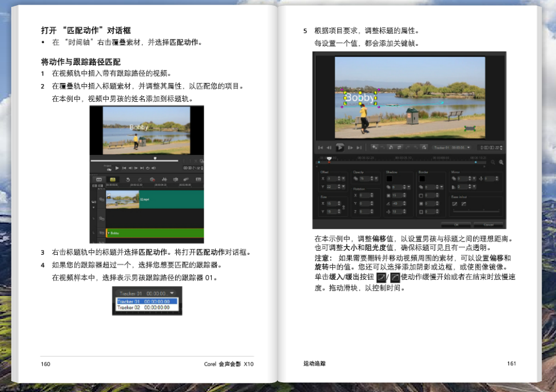556x392 pixels.
Task: Click the preview scrubber handle in left player
Action: tap(155, 158)
